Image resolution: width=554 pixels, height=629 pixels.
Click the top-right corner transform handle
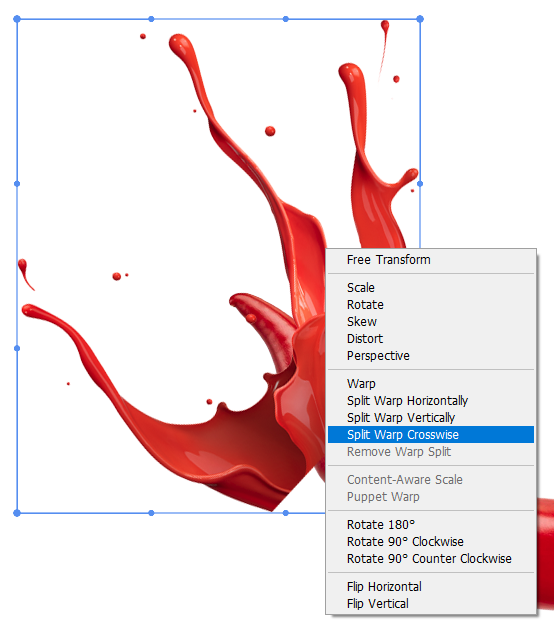pos(420,19)
